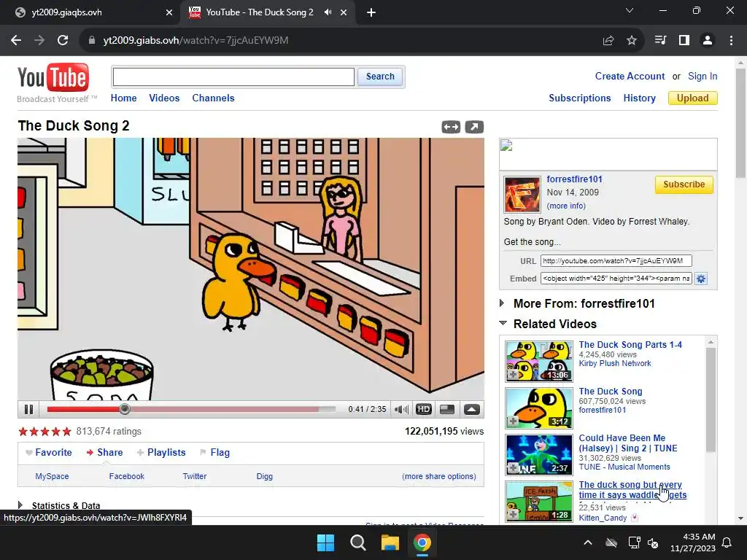
Task: Add Could Have Been Me to queue plus icon
Action: click(x=513, y=468)
